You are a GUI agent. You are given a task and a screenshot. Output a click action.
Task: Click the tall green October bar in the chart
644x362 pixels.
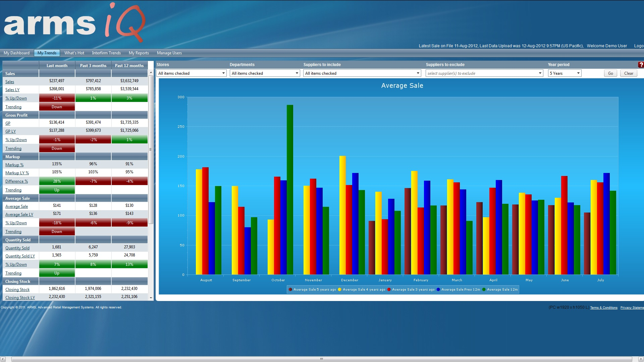[290, 189]
